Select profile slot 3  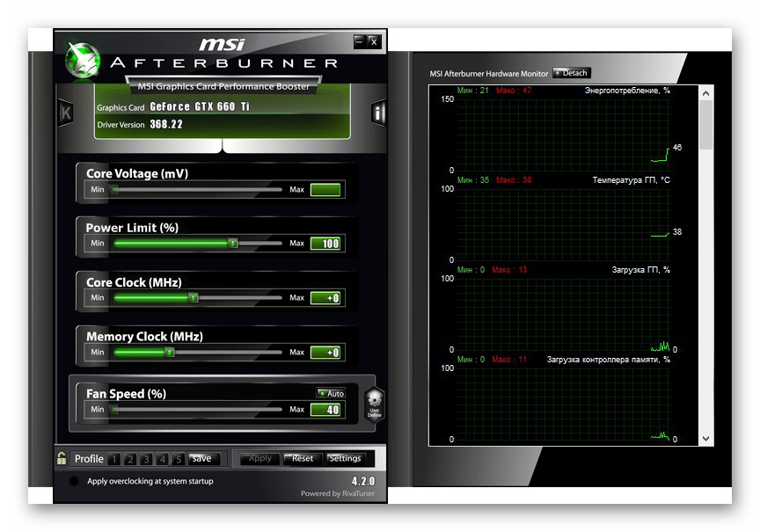[146, 459]
